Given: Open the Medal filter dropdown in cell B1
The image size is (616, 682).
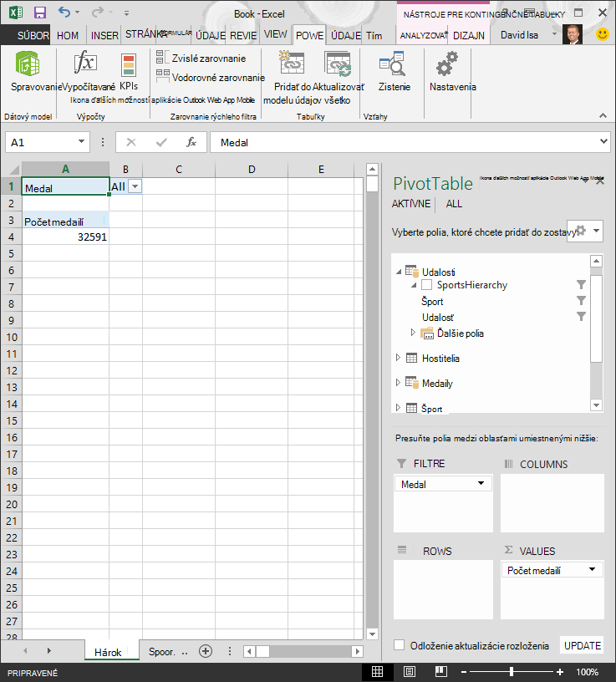Looking at the screenshot, I should point(135,186).
